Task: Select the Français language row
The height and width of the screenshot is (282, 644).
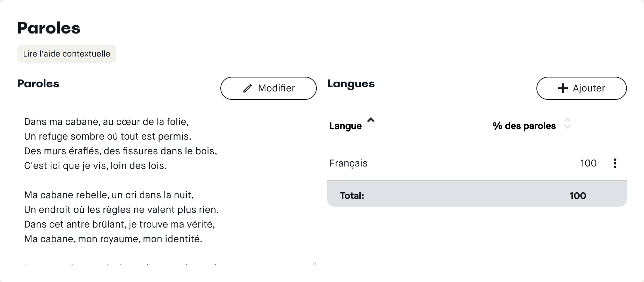Action: [348, 163]
